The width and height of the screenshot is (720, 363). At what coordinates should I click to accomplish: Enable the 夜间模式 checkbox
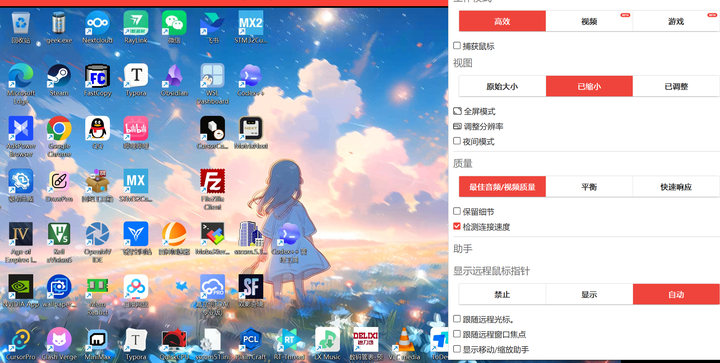(x=457, y=141)
